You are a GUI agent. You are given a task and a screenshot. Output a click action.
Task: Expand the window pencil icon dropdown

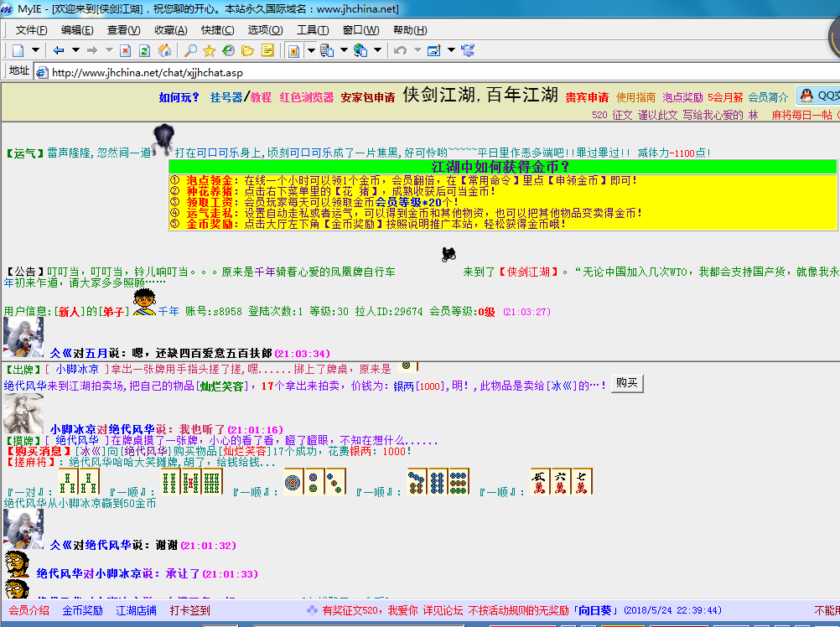click(451, 50)
